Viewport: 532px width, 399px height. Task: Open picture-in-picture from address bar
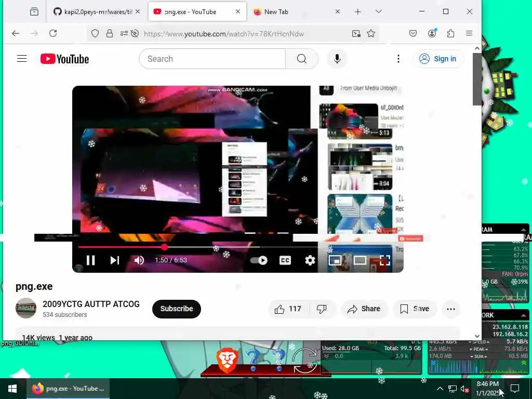click(356, 33)
